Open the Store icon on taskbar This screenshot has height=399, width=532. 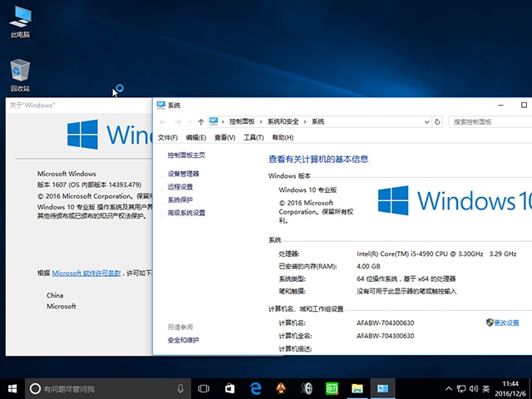pos(229,388)
